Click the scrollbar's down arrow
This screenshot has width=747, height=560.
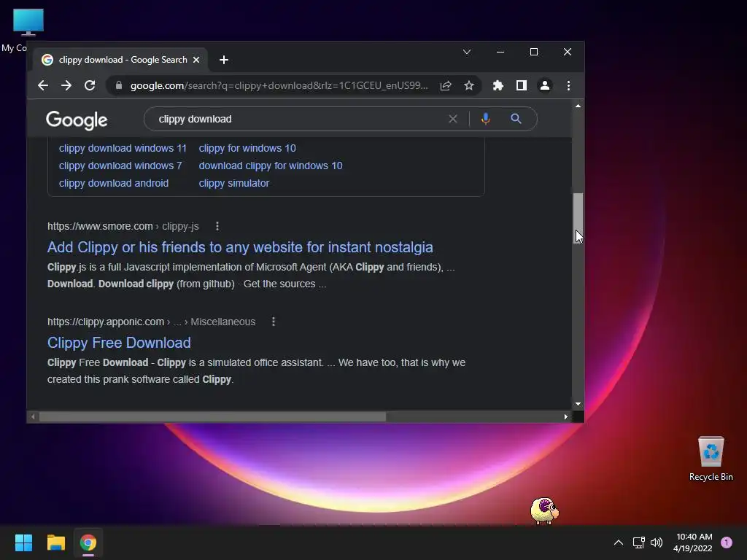[x=578, y=404]
